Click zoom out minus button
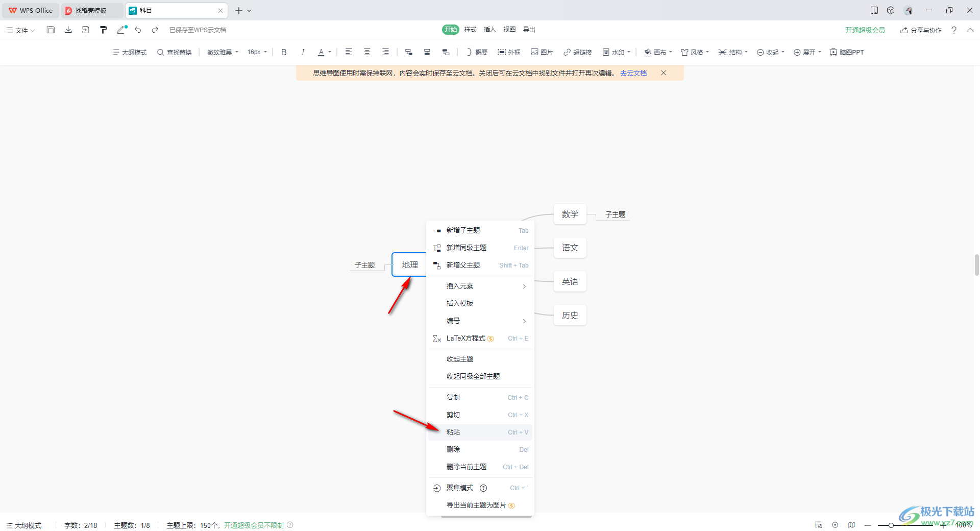 coord(868,525)
